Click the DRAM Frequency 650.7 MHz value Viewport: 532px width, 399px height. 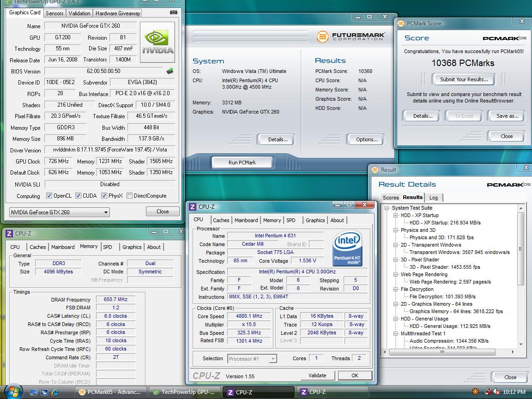tap(116, 300)
